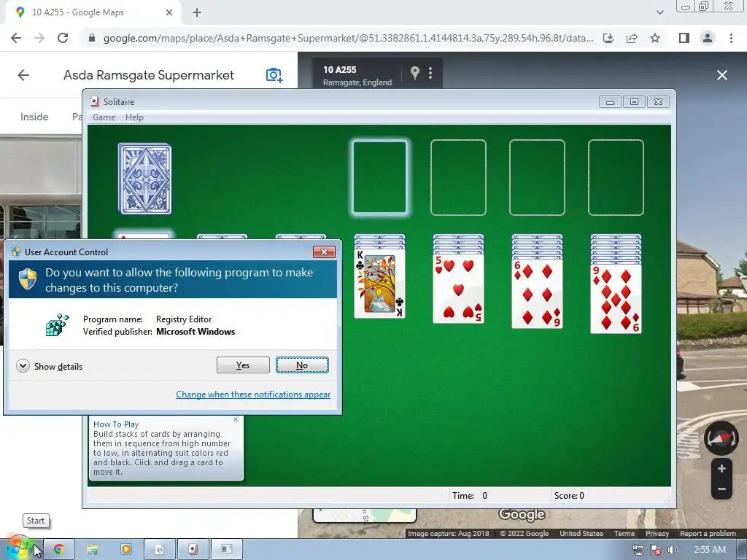Select the 6 of Diamonds card

537,294
